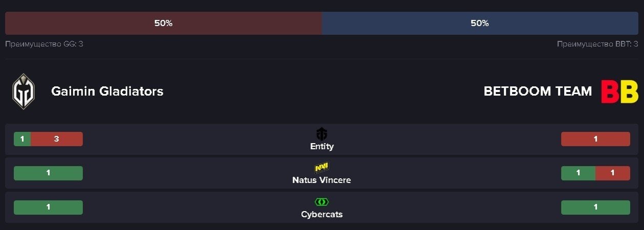Click the blue 50% BetBoom bar
This screenshot has width=644, height=230.
(x=480, y=24)
